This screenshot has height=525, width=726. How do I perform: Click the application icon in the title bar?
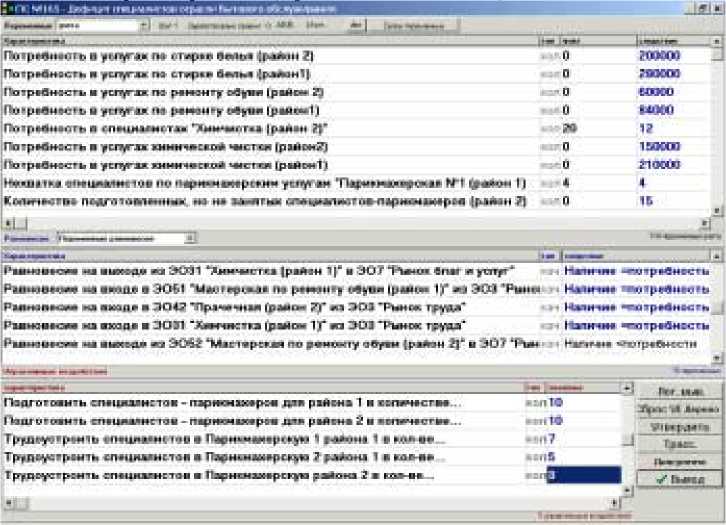coord(6,8)
